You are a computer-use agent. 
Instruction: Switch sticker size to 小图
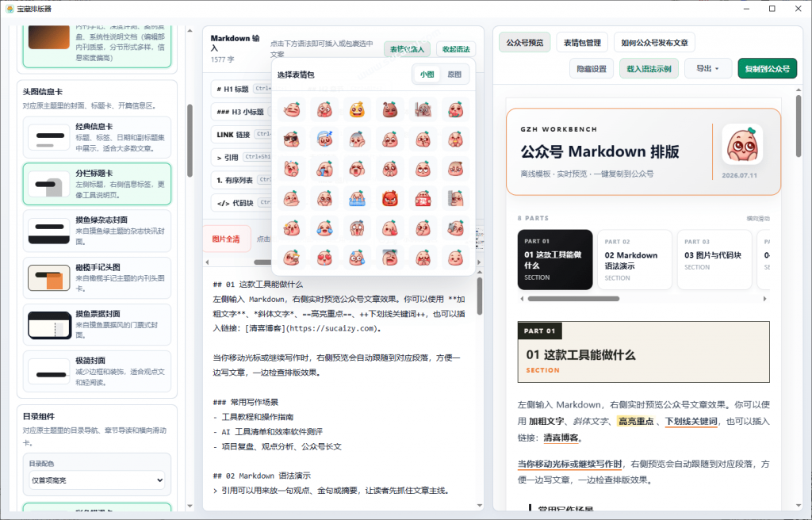[427, 75]
